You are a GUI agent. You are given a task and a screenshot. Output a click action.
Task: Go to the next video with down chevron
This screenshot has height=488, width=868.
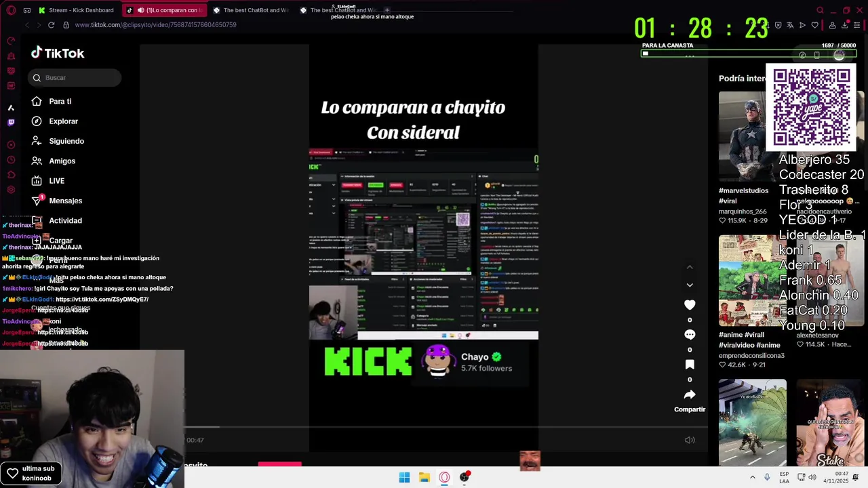pyautogui.click(x=690, y=285)
